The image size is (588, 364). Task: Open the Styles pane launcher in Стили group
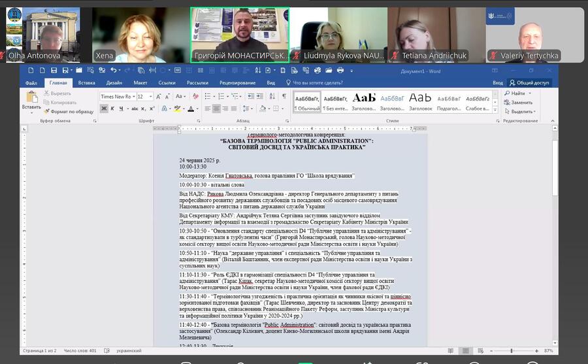498,121
